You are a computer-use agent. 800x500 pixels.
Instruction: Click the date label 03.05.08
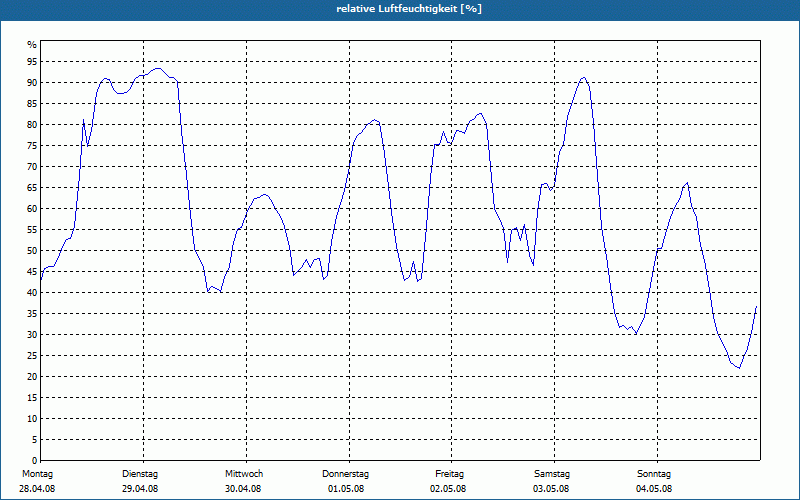[551, 489]
